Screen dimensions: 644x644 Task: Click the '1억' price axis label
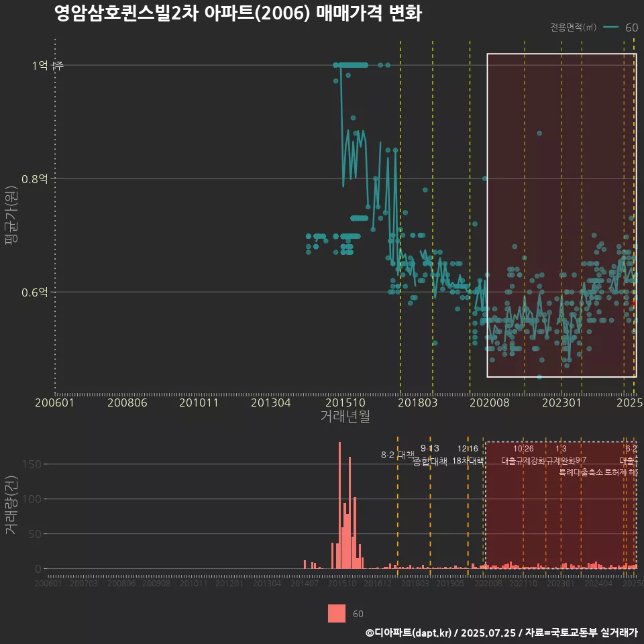40,65
